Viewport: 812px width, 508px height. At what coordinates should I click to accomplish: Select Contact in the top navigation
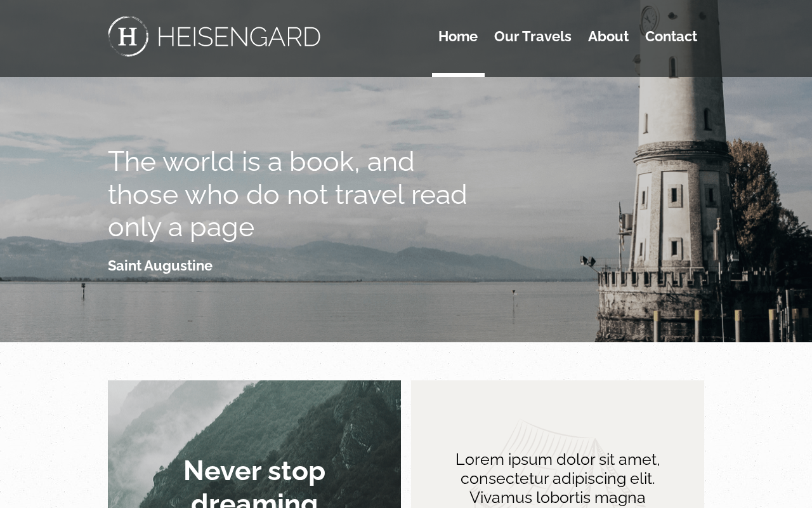click(671, 36)
